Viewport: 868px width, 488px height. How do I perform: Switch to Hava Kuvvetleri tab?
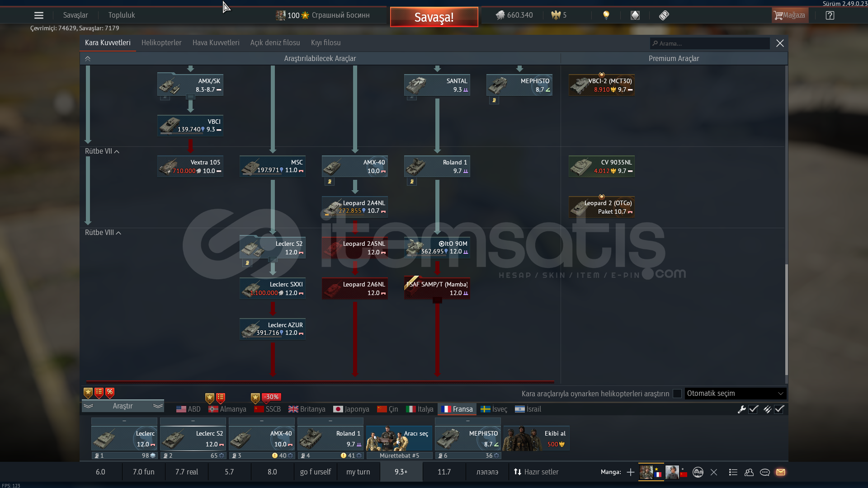coord(216,42)
